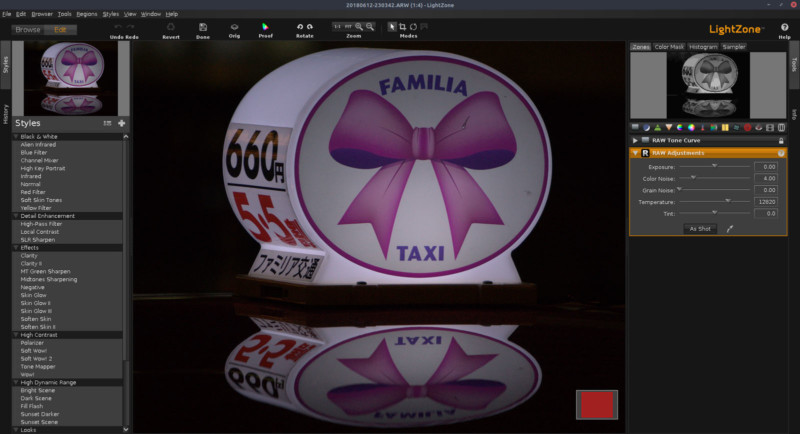Click the Redo arrow icon
800x434 pixels.
click(x=131, y=27)
